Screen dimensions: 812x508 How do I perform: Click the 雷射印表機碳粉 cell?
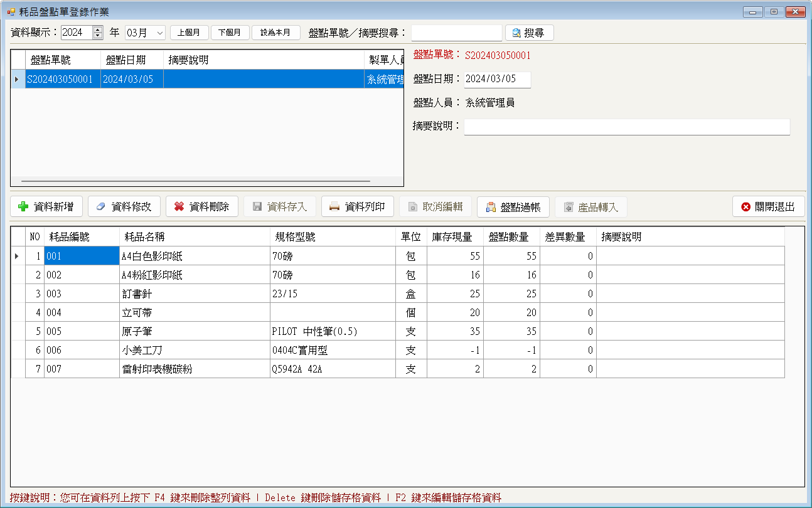[195, 369]
